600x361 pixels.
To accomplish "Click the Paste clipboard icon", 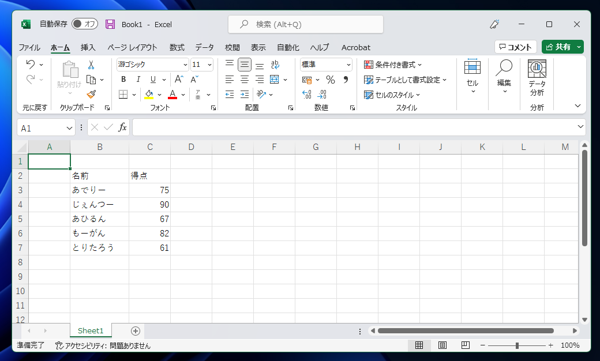I will [x=70, y=70].
